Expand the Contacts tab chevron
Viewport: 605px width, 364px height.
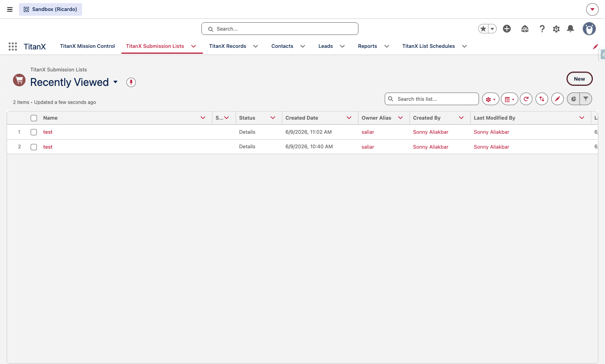pyautogui.click(x=303, y=46)
